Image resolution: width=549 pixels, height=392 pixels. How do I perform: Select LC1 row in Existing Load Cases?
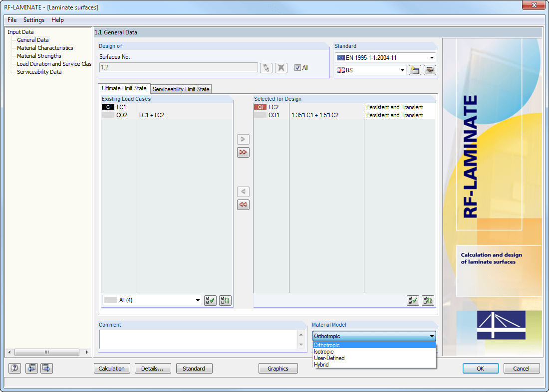[x=167, y=107]
